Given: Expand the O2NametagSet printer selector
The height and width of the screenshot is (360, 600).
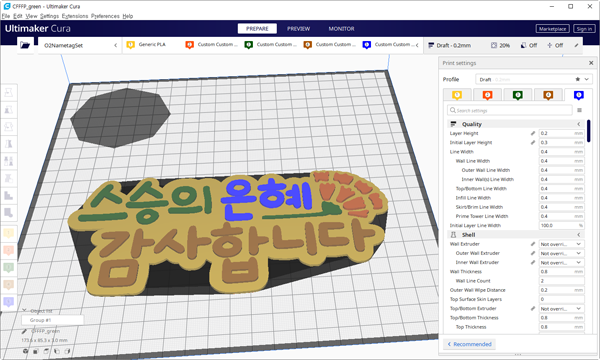Looking at the screenshot, I should click(x=80, y=45).
